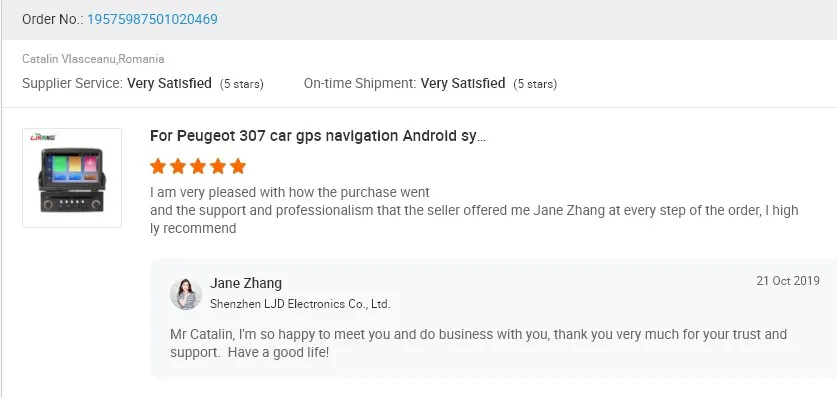Click Jane Zhang's avatar photo

pyautogui.click(x=186, y=294)
